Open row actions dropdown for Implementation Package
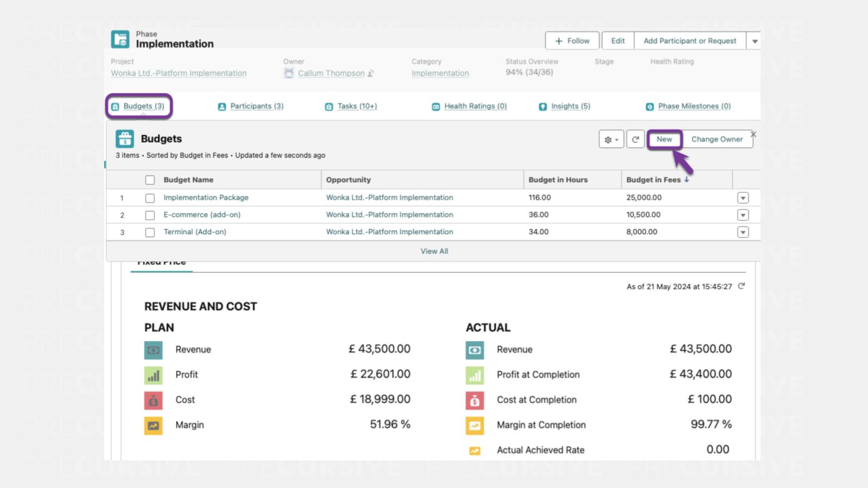 pyautogui.click(x=743, y=198)
